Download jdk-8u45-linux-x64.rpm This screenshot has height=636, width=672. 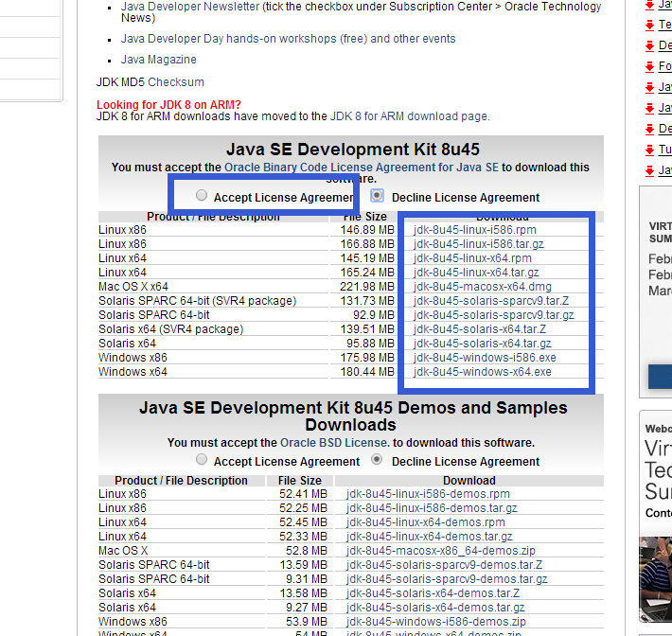472,258
